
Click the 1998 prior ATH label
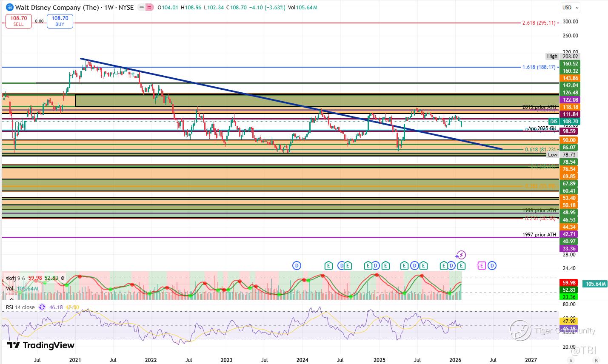(x=539, y=210)
